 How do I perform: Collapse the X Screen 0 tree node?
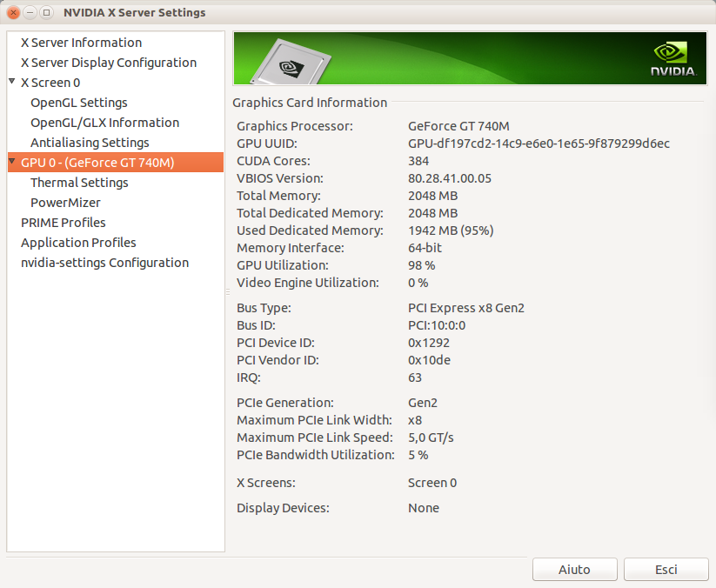12,81
